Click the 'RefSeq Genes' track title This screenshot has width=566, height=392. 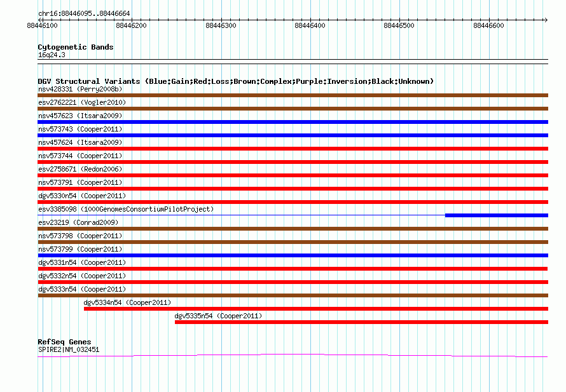64,342
